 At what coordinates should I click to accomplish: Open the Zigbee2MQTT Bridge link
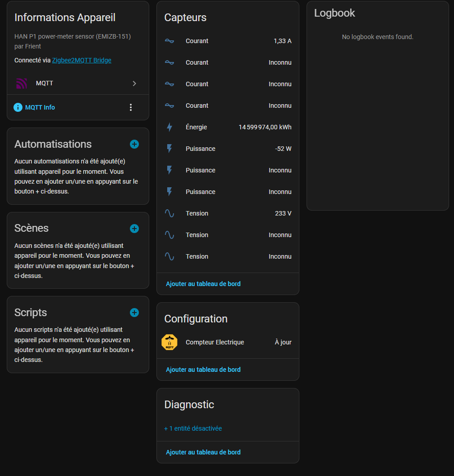pyautogui.click(x=82, y=60)
